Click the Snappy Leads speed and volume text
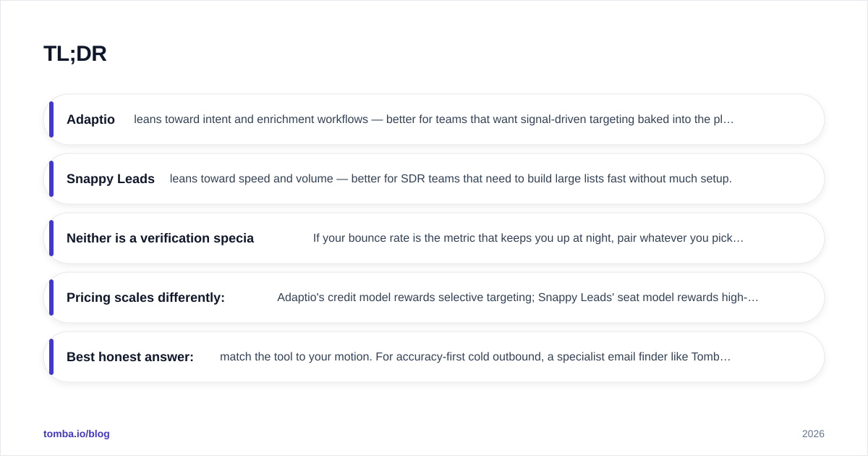This screenshot has width=868, height=456. tap(451, 179)
